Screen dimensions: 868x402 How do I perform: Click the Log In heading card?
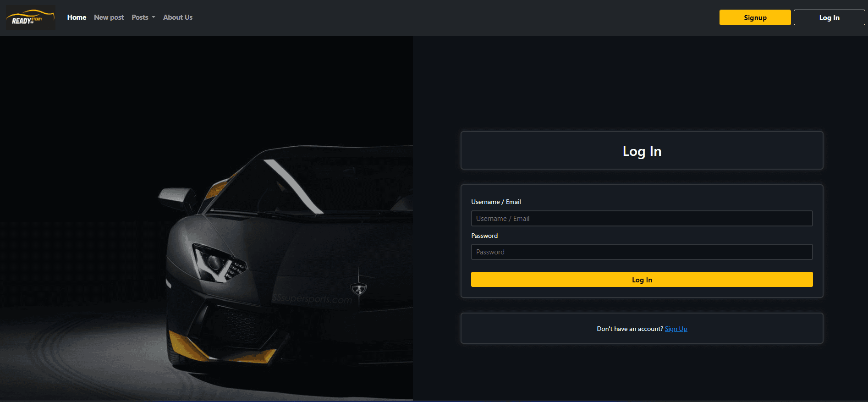(x=642, y=151)
